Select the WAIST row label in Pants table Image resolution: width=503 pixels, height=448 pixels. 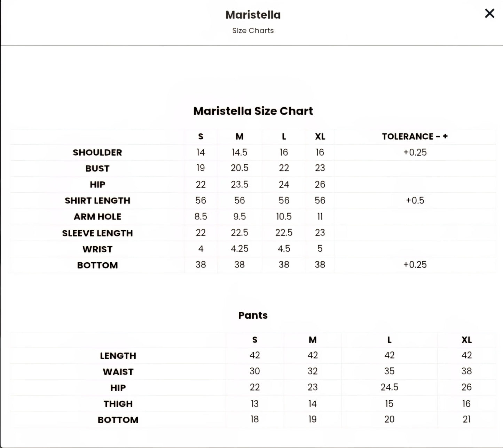tap(118, 372)
